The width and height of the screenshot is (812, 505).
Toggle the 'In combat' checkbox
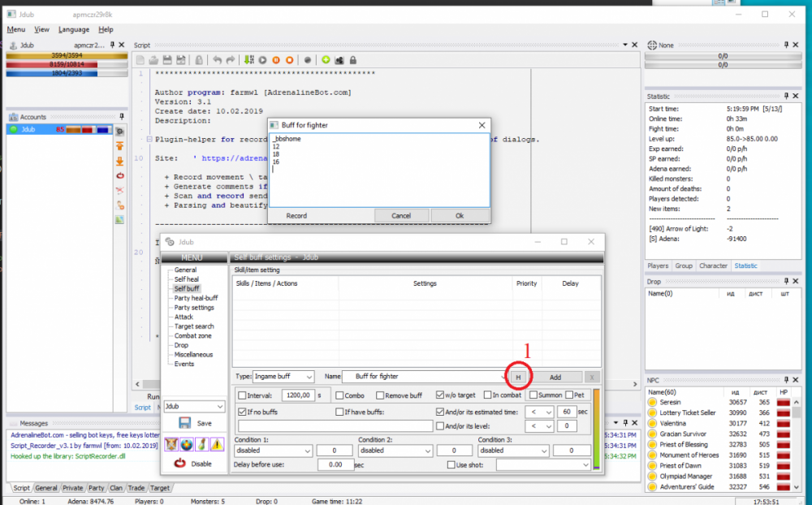486,395
